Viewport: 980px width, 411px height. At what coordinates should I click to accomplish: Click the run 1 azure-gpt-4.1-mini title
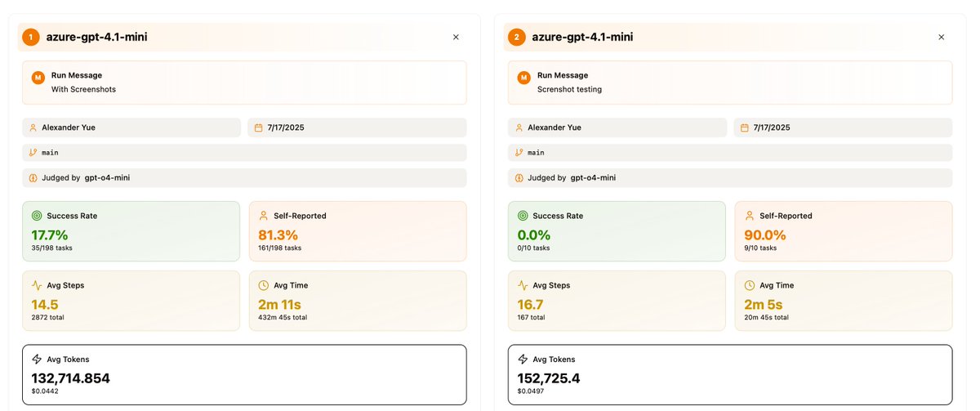pos(97,37)
